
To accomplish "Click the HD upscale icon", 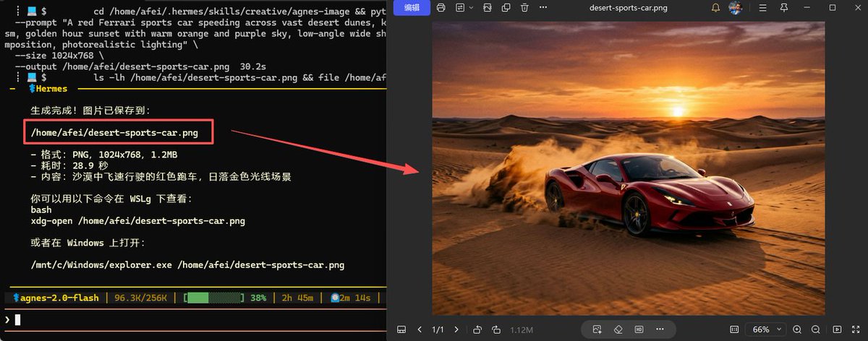I will [x=639, y=329].
